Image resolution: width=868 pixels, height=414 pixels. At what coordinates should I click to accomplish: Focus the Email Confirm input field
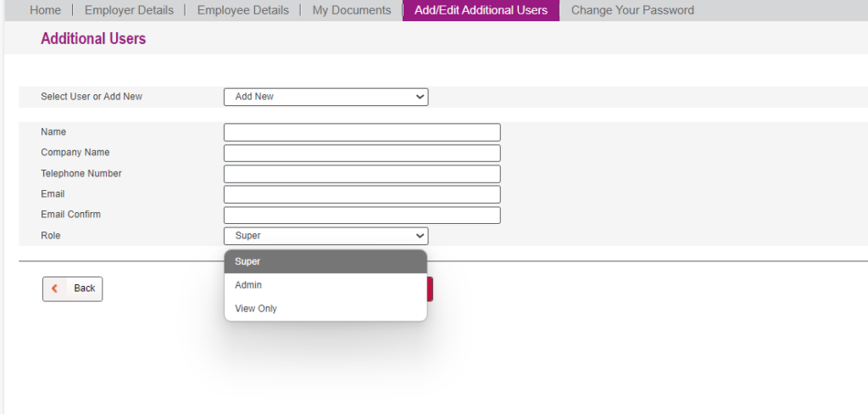pos(362,215)
